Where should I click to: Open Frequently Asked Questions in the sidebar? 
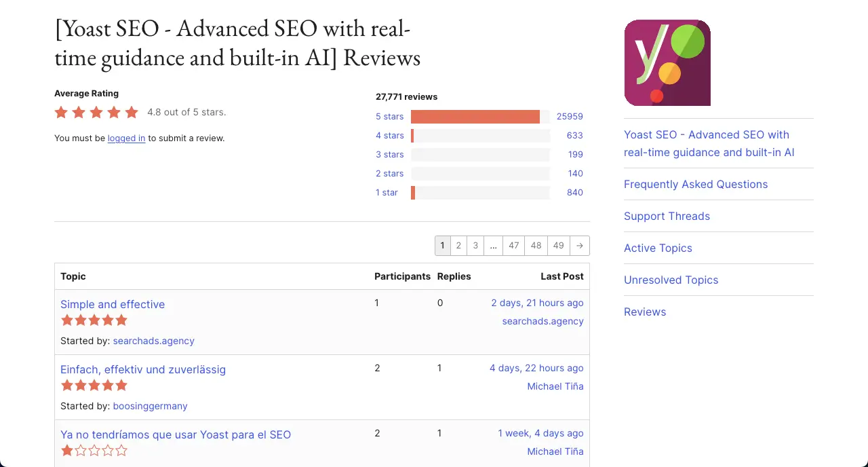pyautogui.click(x=696, y=184)
